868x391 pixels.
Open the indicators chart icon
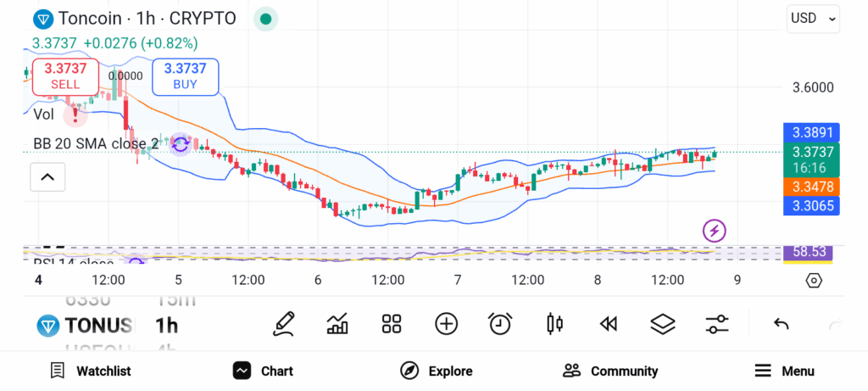(337, 323)
